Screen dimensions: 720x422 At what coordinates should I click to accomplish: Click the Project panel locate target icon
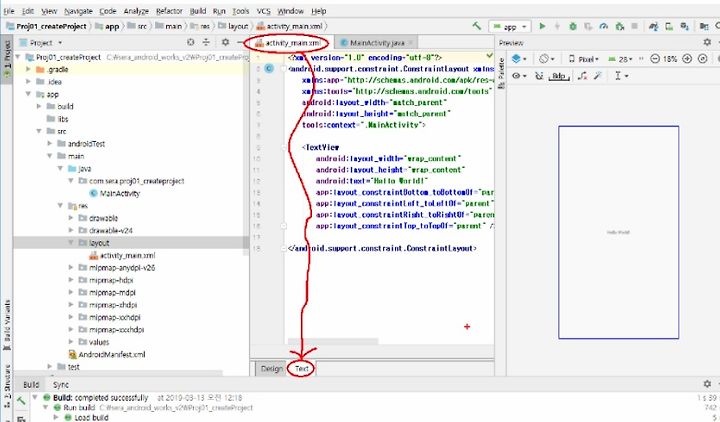click(x=191, y=42)
